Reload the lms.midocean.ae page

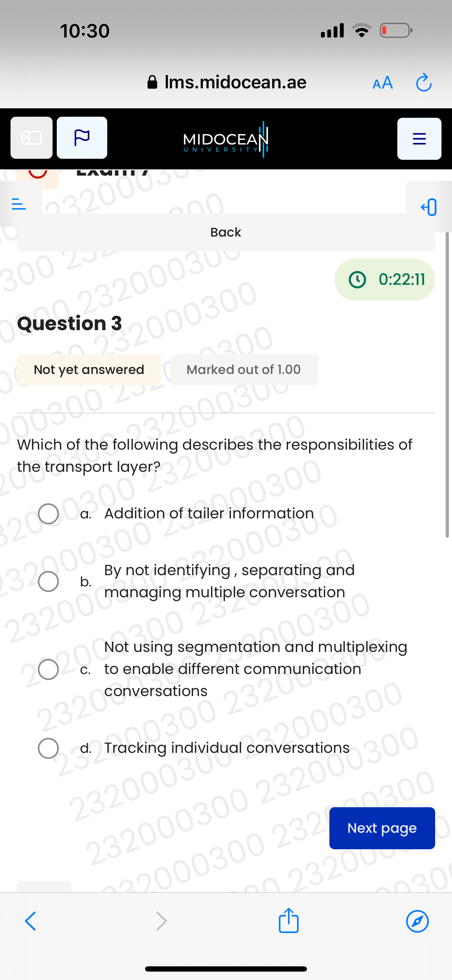(424, 82)
